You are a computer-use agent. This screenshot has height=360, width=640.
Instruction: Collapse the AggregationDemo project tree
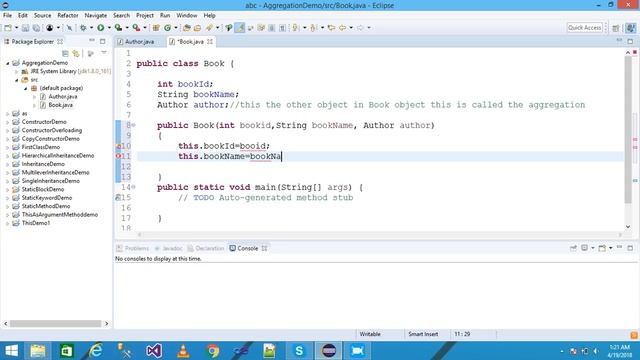(7, 63)
